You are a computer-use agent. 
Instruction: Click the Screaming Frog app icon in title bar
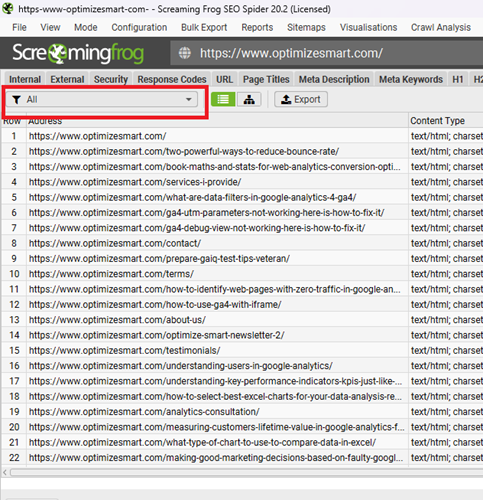(x=8, y=8)
